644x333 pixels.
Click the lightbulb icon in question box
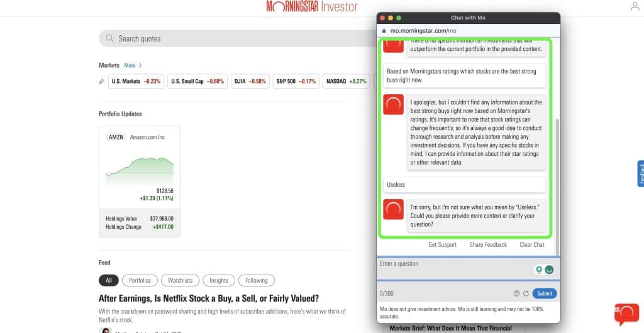[x=538, y=270]
